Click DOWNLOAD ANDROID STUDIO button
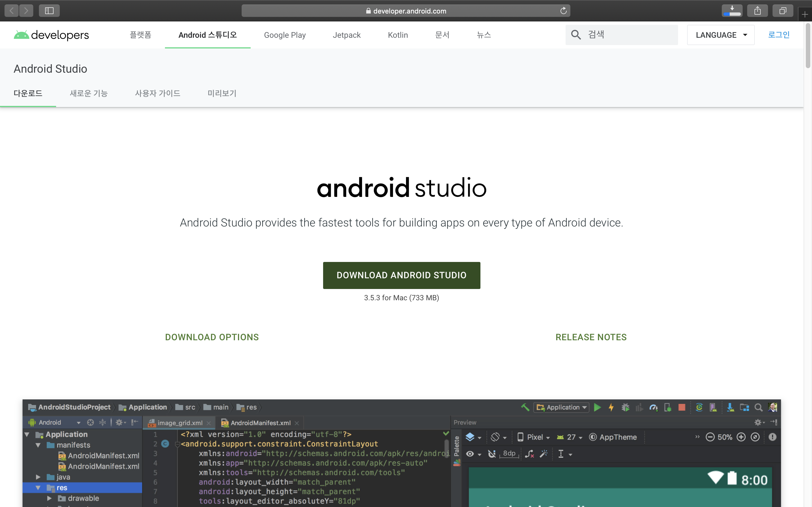Screen dimensions: 812x507 401,275
